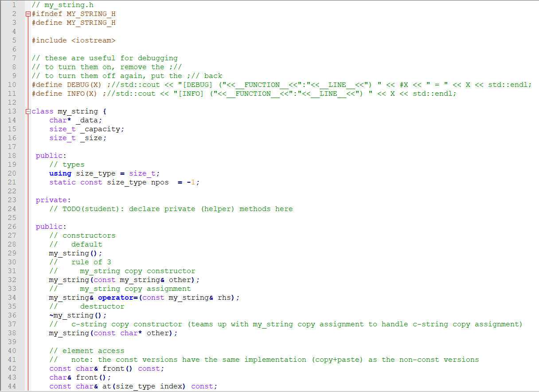The width and height of the screenshot is (539, 392).
Task: Collapse the class my_string fold marker
Action: click(29, 111)
